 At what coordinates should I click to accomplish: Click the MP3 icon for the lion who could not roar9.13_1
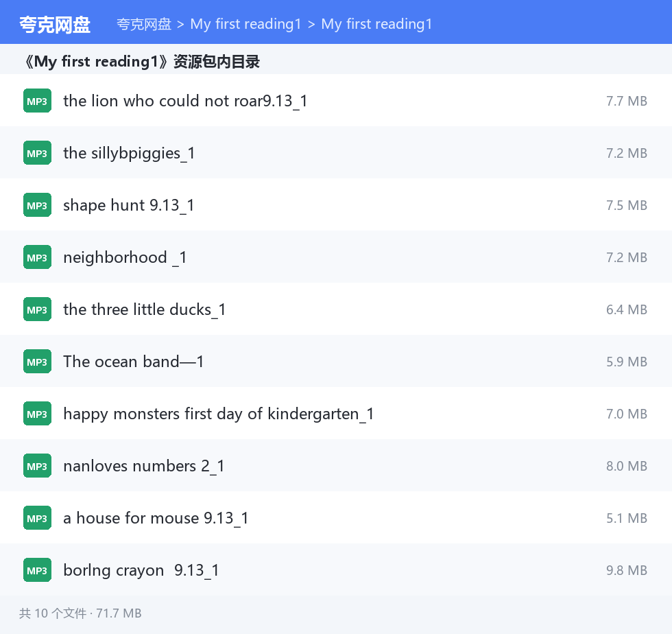(37, 101)
